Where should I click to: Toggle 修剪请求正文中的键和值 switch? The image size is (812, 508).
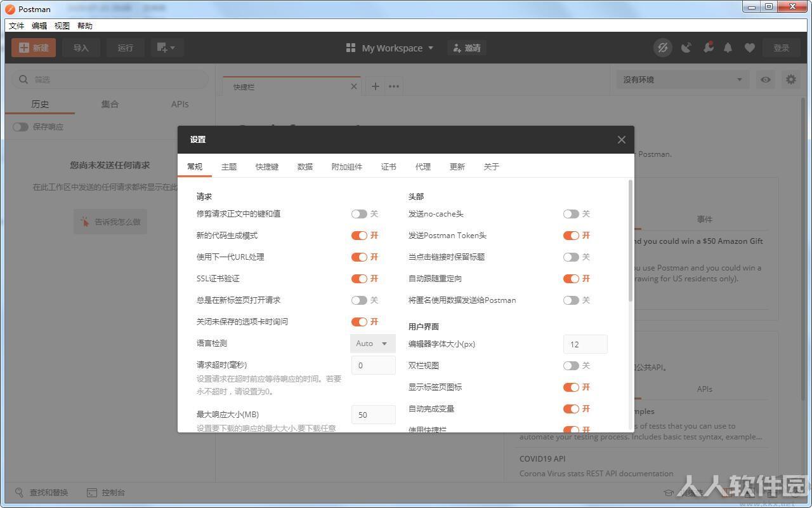pos(359,214)
